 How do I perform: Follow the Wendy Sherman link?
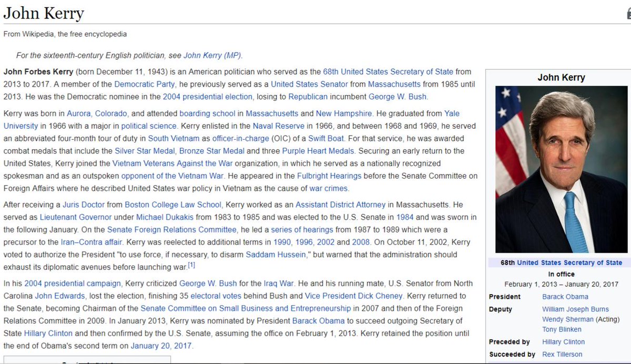[567, 320]
